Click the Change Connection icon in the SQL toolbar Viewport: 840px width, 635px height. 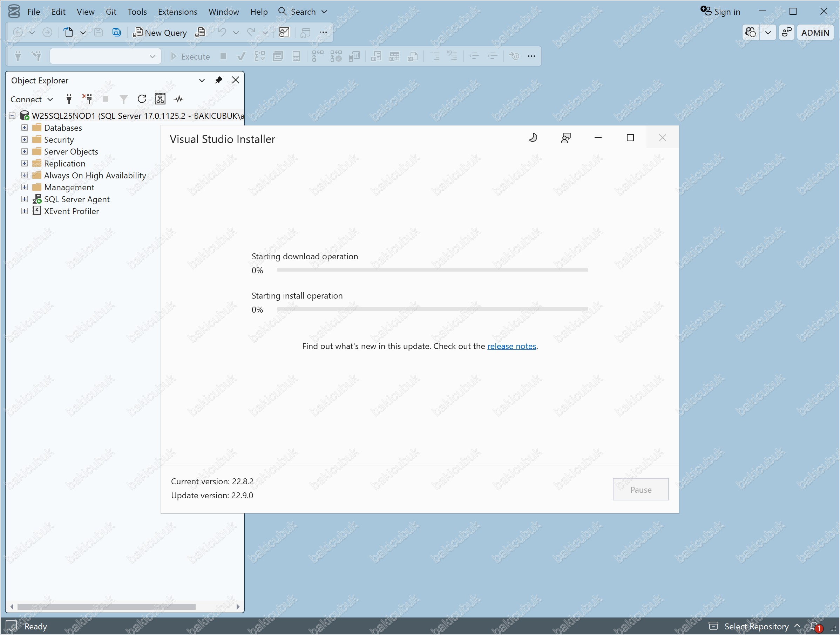pos(36,56)
